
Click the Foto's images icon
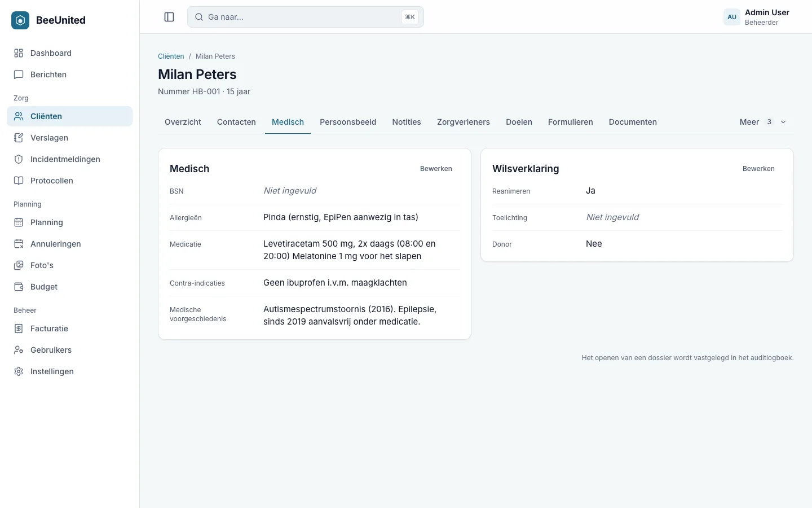(19, 265)
